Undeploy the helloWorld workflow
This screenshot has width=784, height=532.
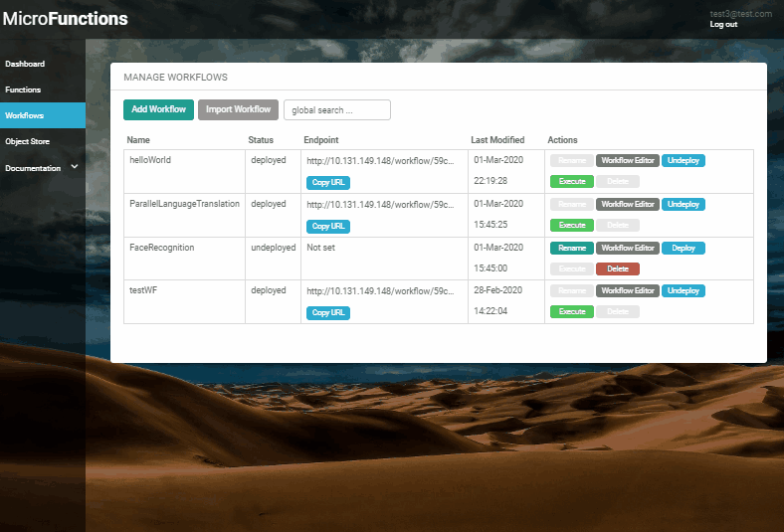683,160
